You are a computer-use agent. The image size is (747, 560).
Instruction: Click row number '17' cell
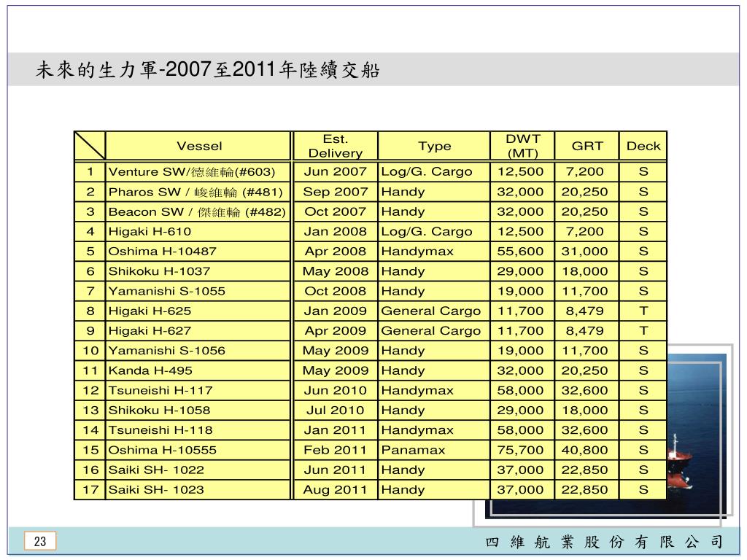(x=90, y=489)
